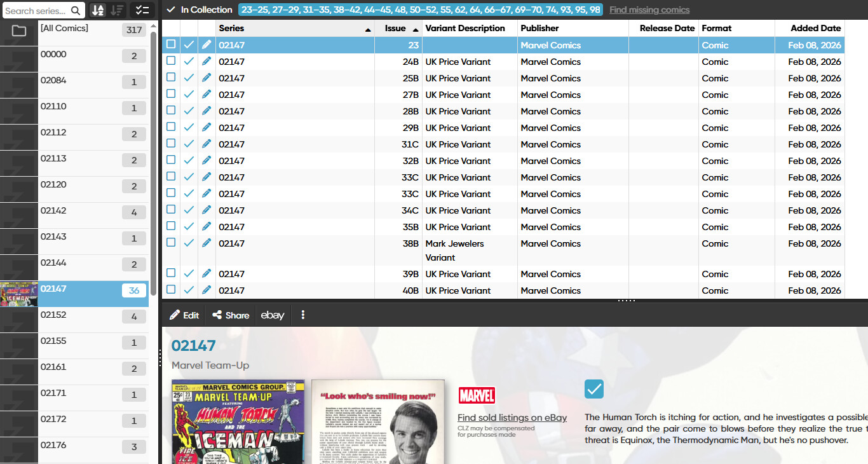This screenshot has width=868, height=464.
Task: Click the Marvel publisher logo
Action: click(x=476, y=395)
